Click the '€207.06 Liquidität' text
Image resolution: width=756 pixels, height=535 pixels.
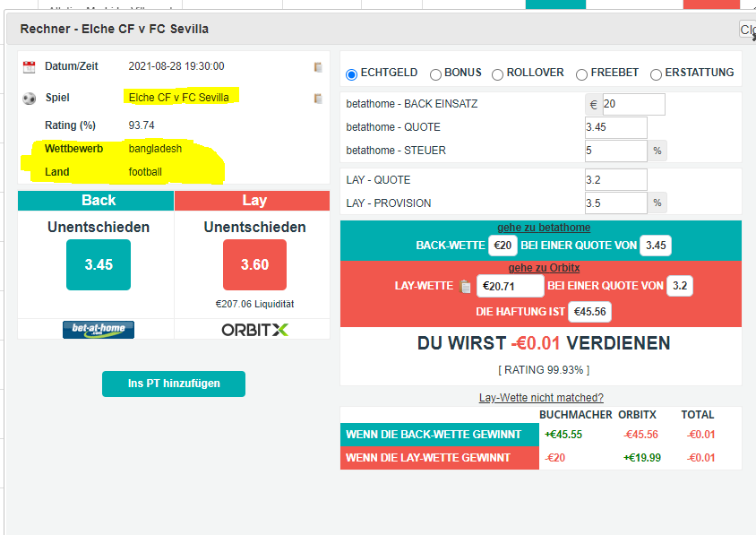click(x=254, y=304)
